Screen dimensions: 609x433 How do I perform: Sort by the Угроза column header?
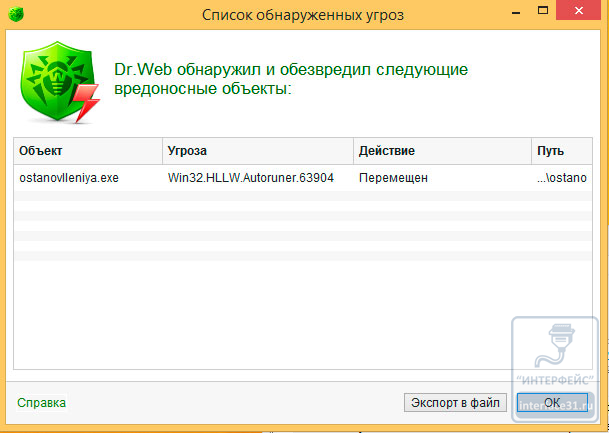(258, 151)
